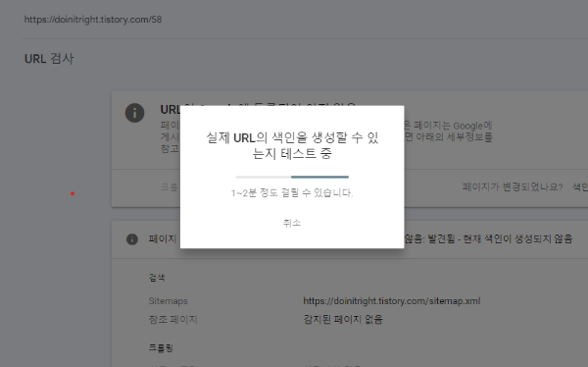Click the 참조 페이지 label
Screen dimensions: 588x367
point(172,319)
